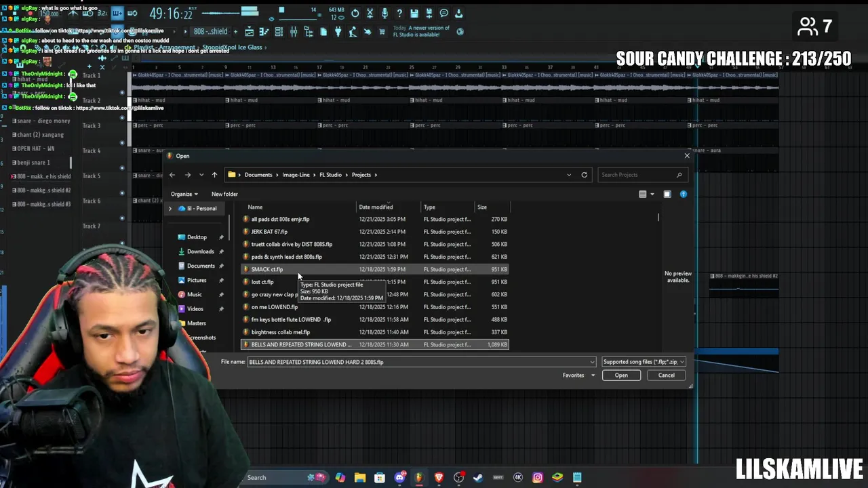Click the FL Studio breadcrumb segment

(331, 175)
